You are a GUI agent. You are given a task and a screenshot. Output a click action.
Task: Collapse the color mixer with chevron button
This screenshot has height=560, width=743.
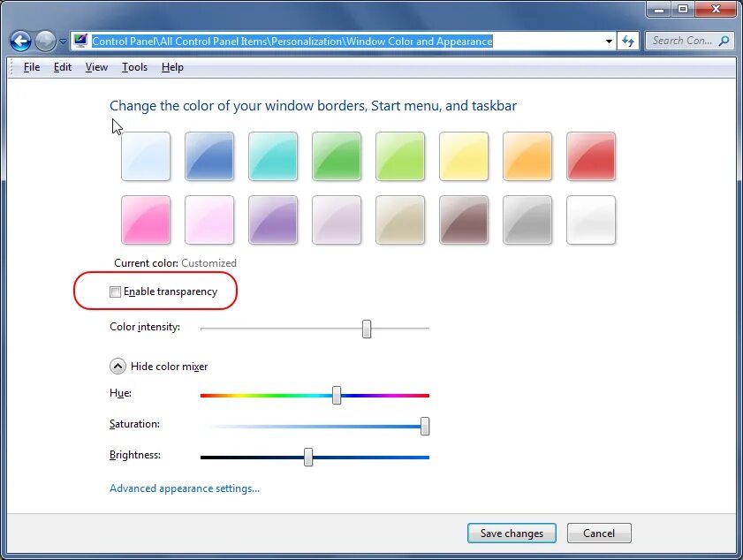(118, 367)
